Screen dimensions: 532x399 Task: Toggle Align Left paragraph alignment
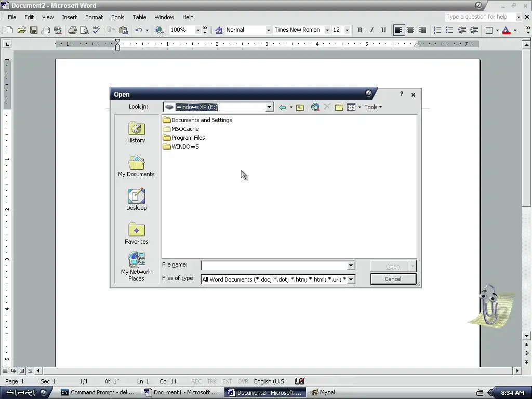tap(398, 30)
